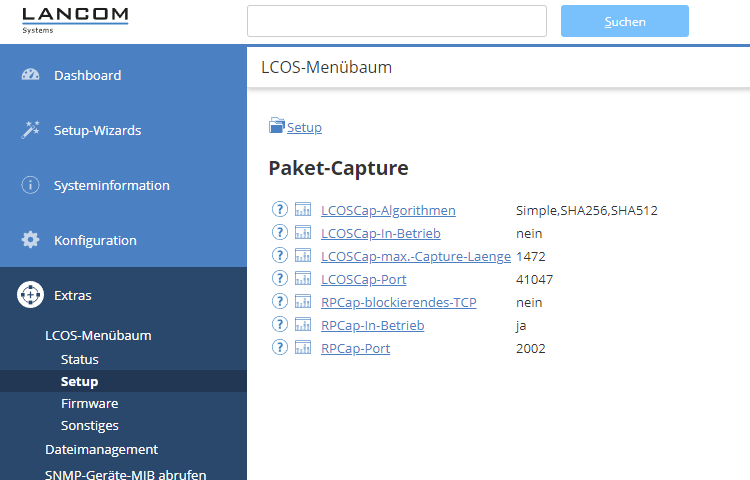Open SNMP-Geräte-MIB abrufen entry

pyautogui.click(x=125, y=474)
